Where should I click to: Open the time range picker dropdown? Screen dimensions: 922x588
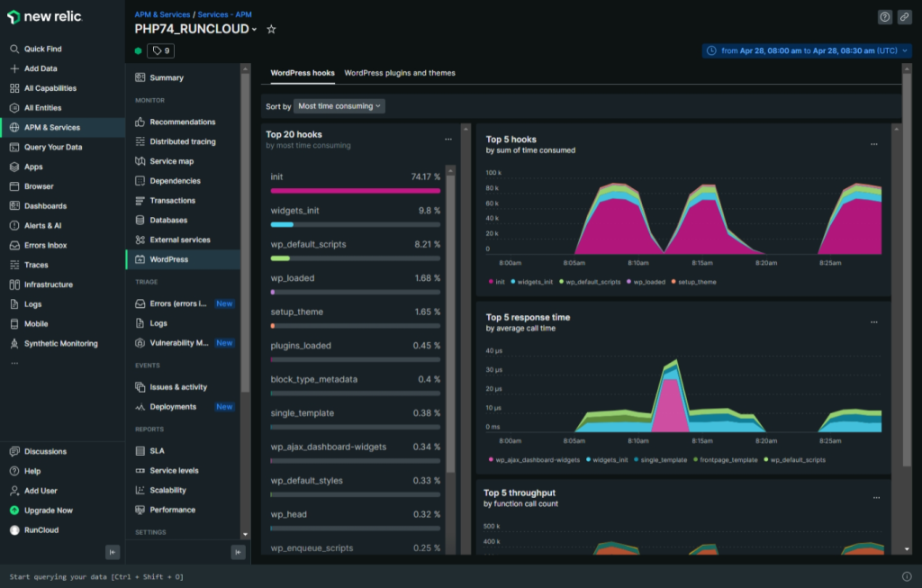(x=807, y=50)
